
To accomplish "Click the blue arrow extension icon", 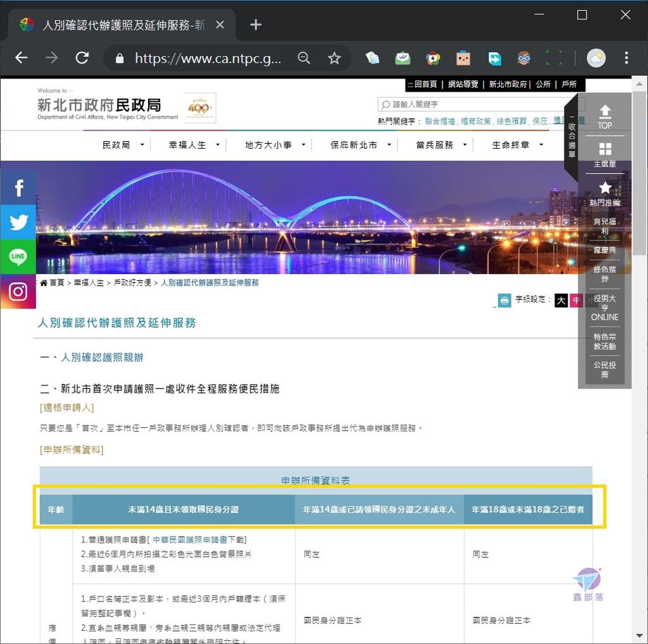I will (x=494, y=58).
